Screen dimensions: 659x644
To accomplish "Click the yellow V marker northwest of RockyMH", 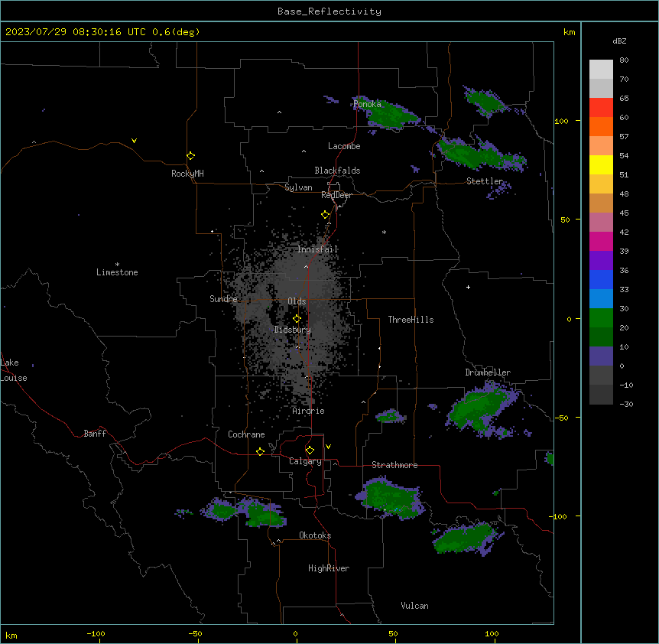I will (134, 141).
